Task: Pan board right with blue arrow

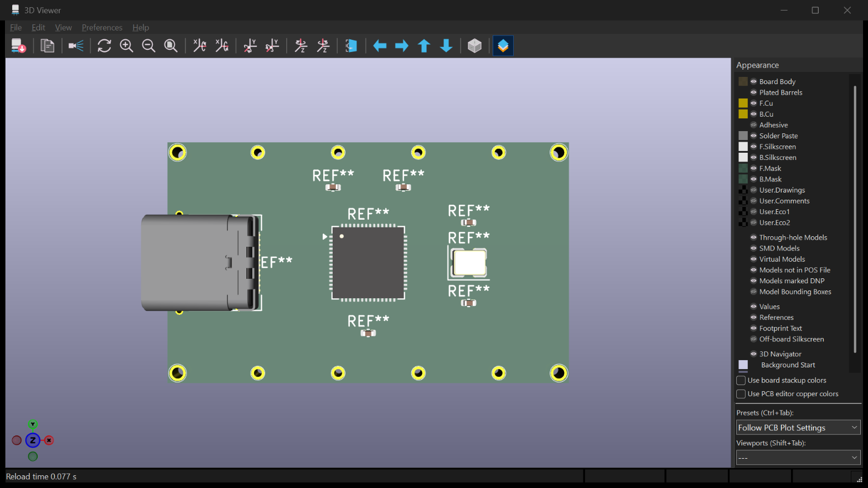Action: (x=402, y=46)
